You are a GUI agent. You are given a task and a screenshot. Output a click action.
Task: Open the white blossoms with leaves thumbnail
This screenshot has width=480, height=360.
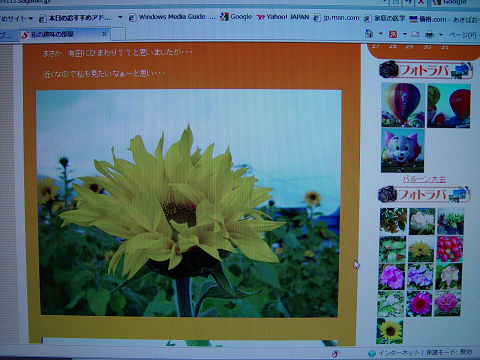391,304
